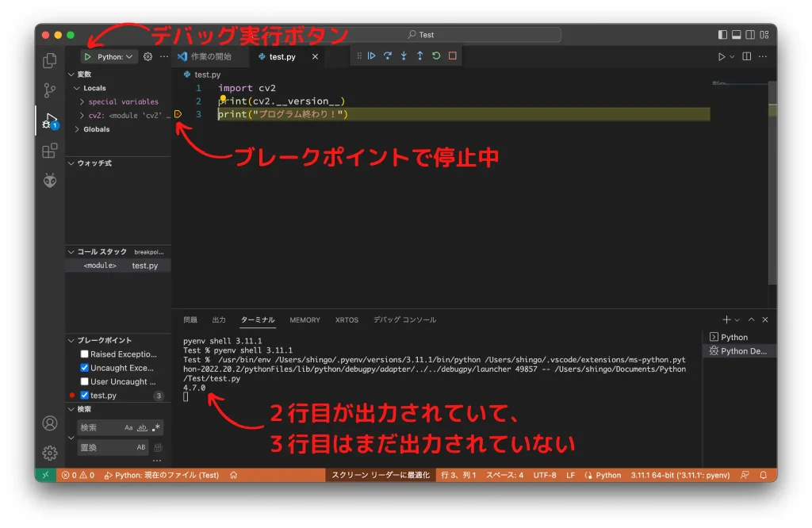Restart the debug session
The image size is (812, 528).
pos(436,56)
